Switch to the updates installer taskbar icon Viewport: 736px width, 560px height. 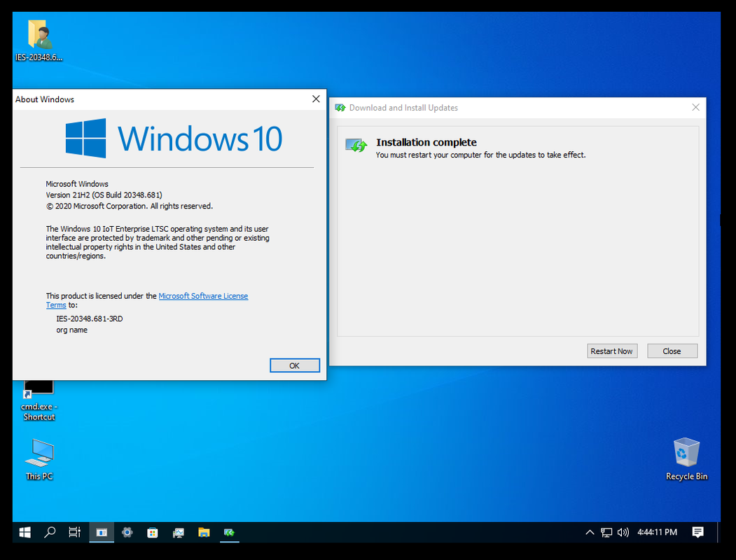coord(229,532)
